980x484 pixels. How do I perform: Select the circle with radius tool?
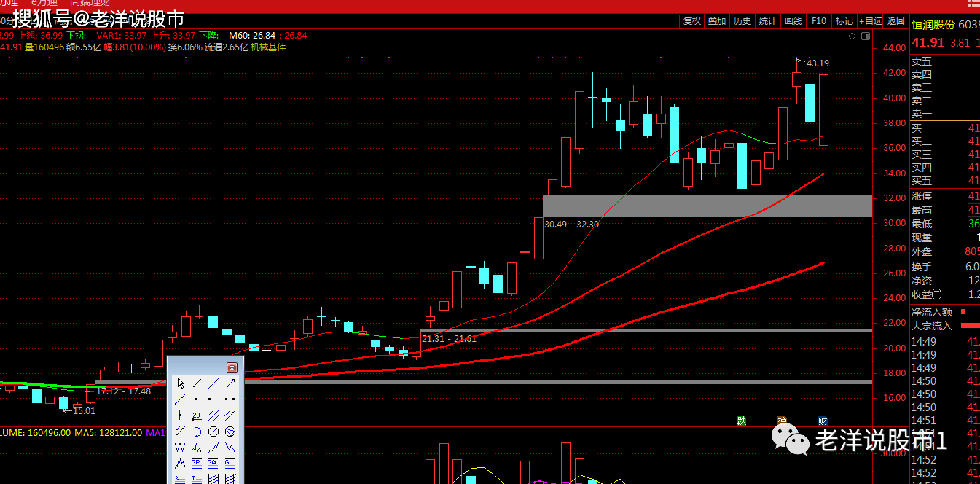pyautogui.click(x=213, y=431)
